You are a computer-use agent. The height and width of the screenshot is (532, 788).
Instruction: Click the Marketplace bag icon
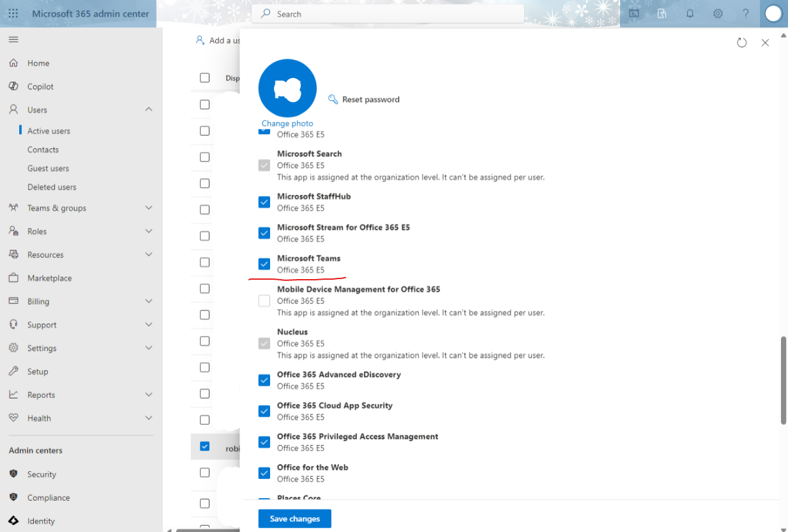13,278
